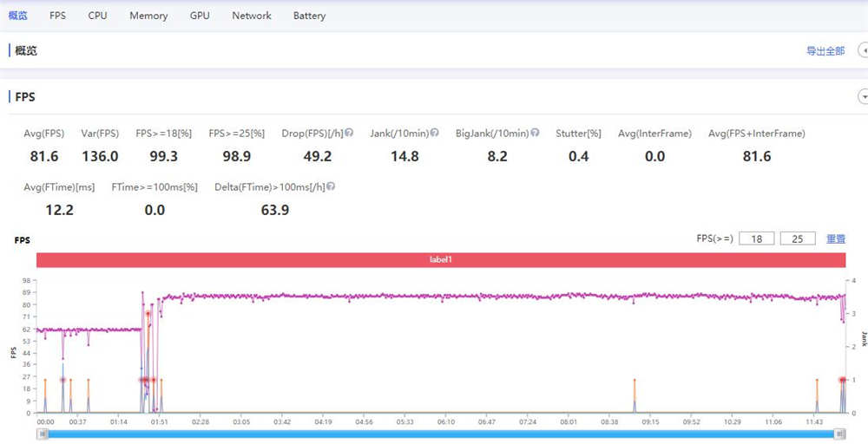Click the blue timeline range bar
868x444 pixels.
[441, 434]
